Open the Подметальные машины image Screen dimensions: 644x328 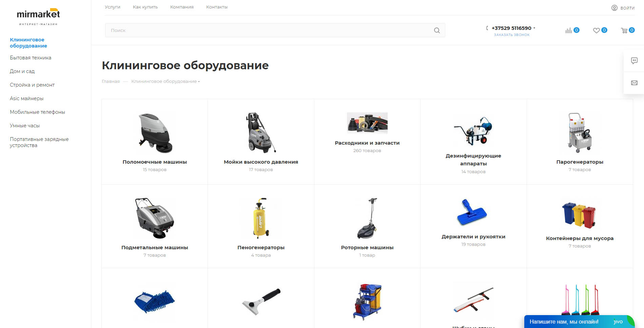point(155,218)
